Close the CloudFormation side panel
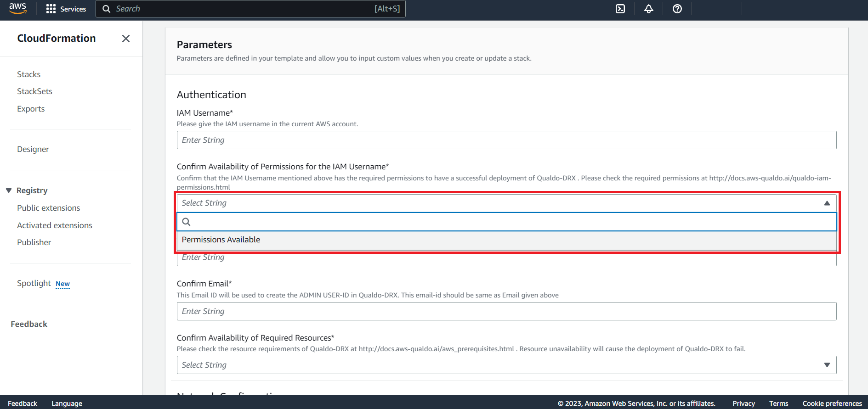 [x=126, y=39]
